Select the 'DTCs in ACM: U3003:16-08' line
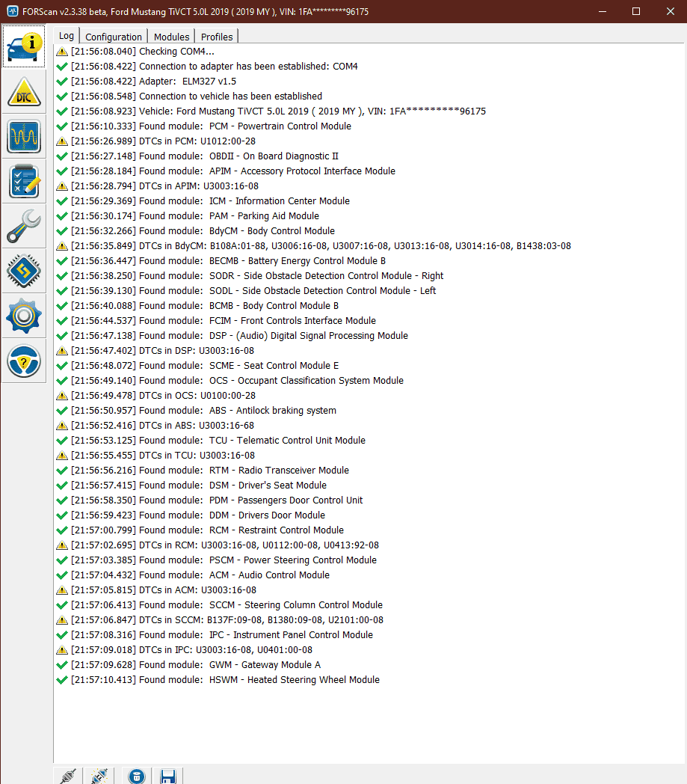The width and height of the screenshot is (687, 784). (x=156, y=591)
